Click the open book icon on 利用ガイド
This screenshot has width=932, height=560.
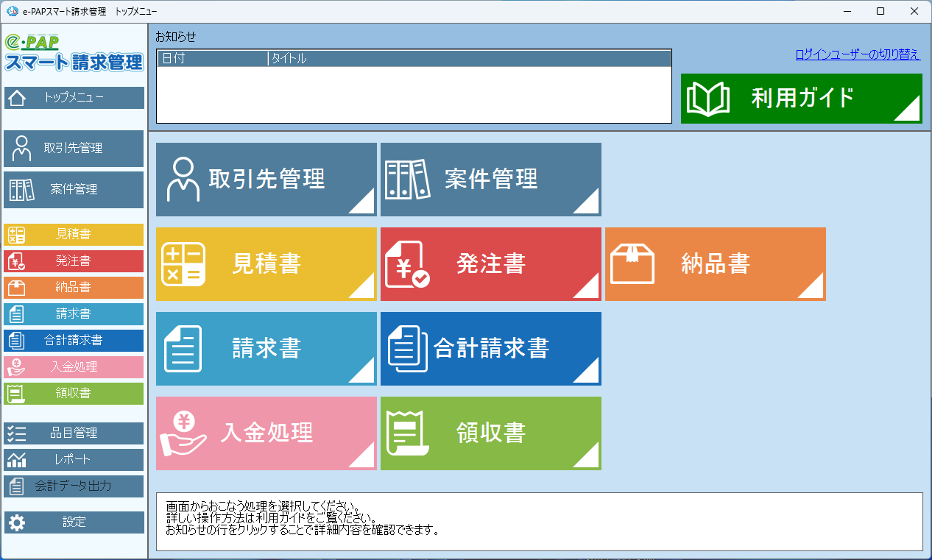pyautogui.click(x=708, y=99)
